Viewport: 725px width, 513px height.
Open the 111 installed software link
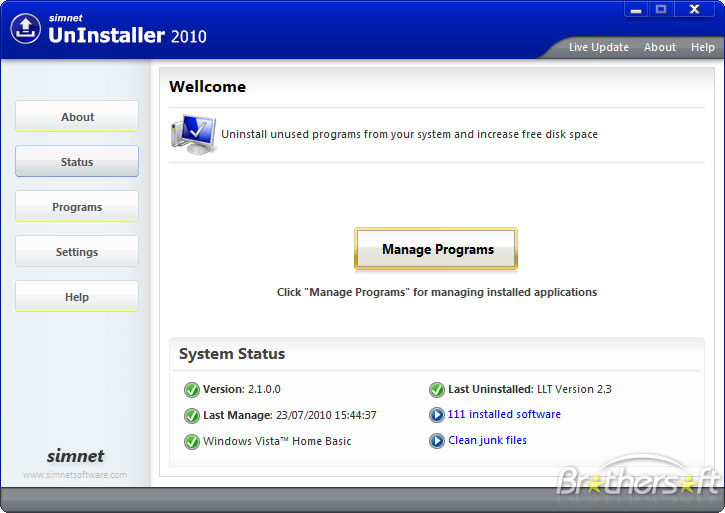504,414
